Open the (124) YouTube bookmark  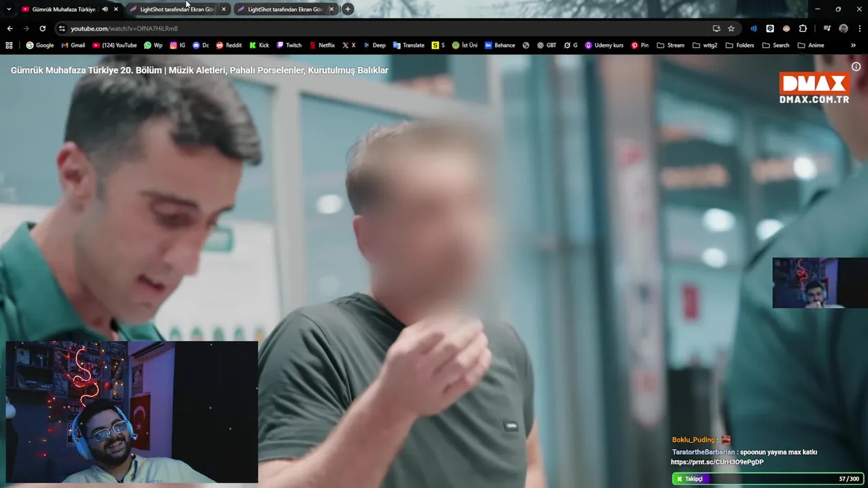(115, 45)
